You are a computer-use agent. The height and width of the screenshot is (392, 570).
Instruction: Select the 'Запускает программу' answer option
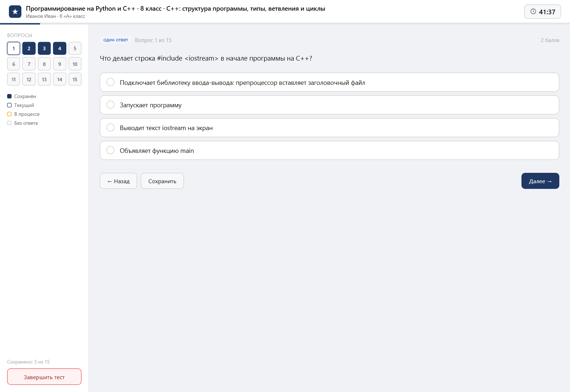click(x=329, y=105)
